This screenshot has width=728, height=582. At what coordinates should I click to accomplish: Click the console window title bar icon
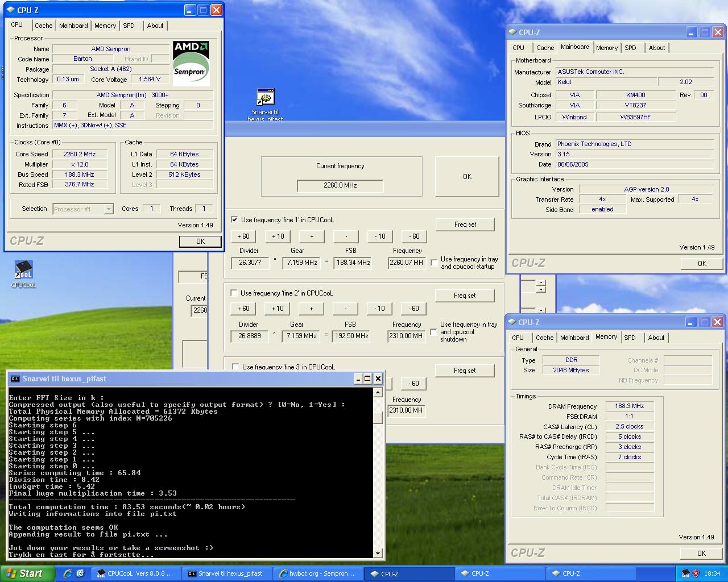[x=15, y=379]
